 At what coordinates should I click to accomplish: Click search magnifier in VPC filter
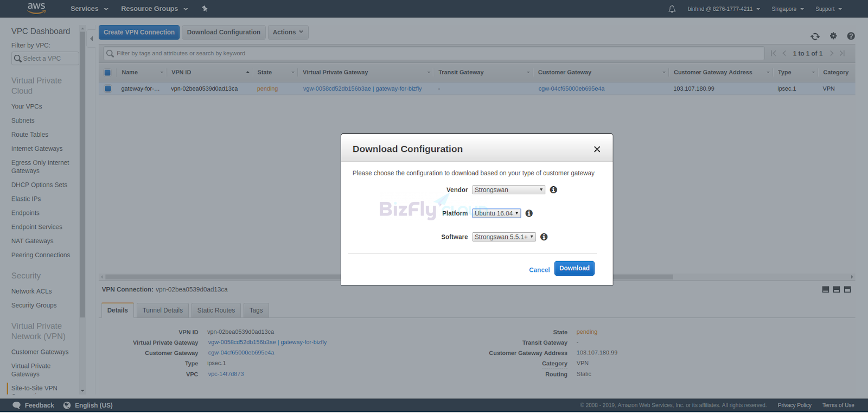coord(18,59)
